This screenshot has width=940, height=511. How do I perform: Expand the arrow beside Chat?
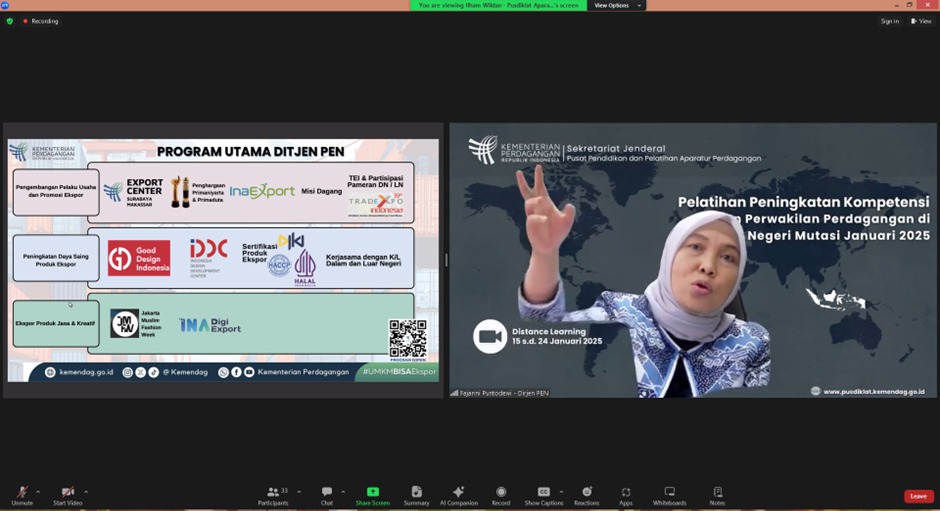343,492
